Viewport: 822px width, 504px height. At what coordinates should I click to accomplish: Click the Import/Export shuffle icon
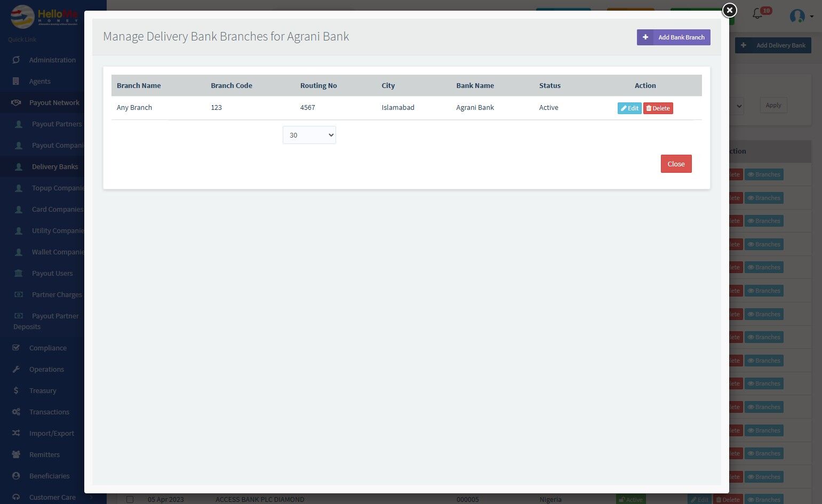pyautogui.click(x=16, y=433)
